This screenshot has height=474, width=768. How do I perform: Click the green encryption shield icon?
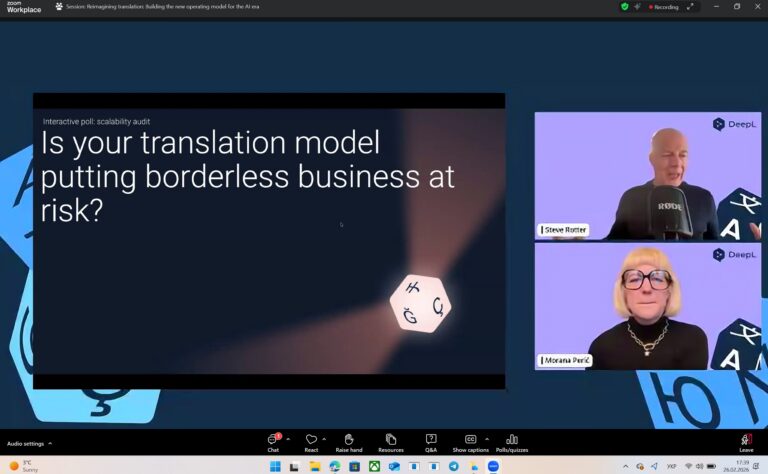[x=625, y=6]
